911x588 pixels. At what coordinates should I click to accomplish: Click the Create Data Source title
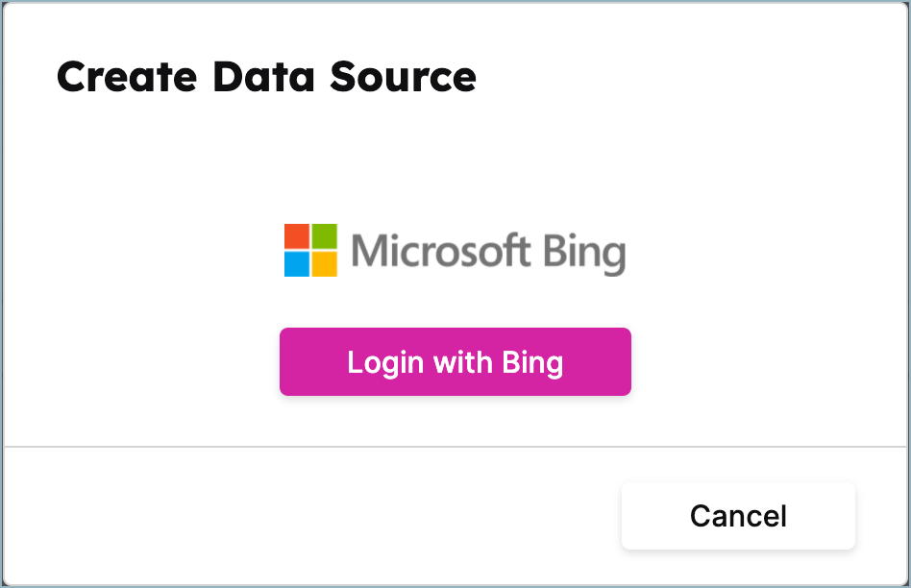266,77
